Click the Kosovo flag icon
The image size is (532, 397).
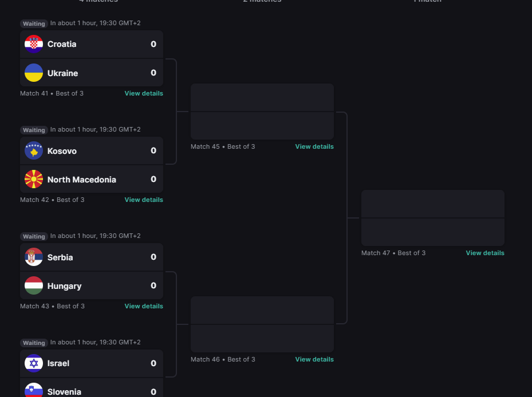pyautogui.click(x=34, y=150)
